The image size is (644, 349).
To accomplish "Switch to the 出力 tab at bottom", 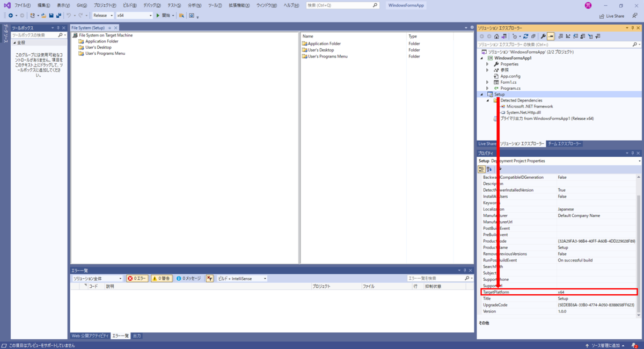I will click(x=137, y=336).
